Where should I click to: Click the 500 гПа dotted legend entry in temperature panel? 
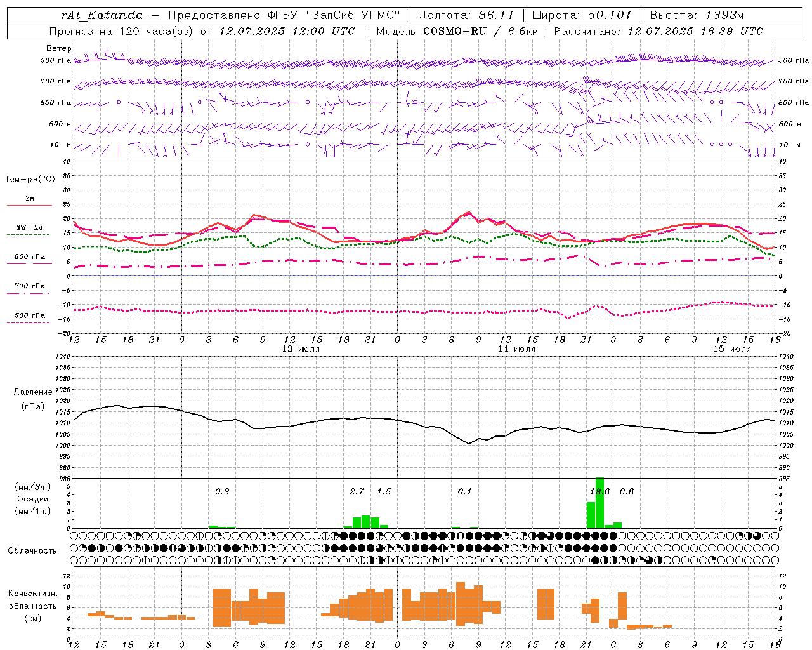tap(30, 315)
